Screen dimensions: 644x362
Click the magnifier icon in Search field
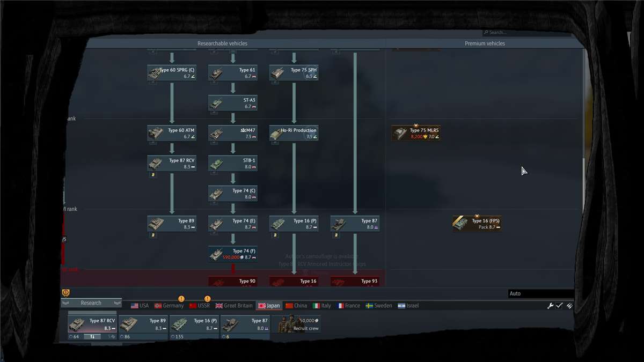pyautogui.click(x=485, y=33)
